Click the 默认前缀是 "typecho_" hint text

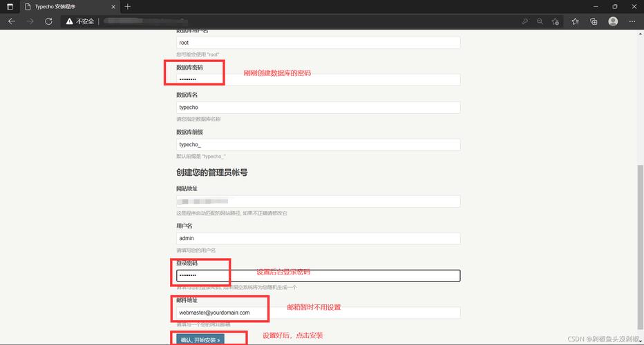pos(201,157)
